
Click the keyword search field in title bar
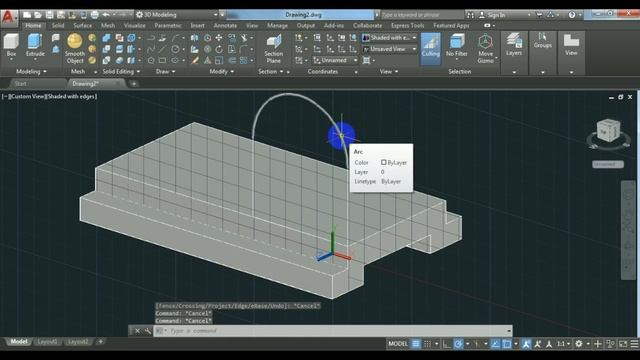pyautogui.click(x=422, y=15)
